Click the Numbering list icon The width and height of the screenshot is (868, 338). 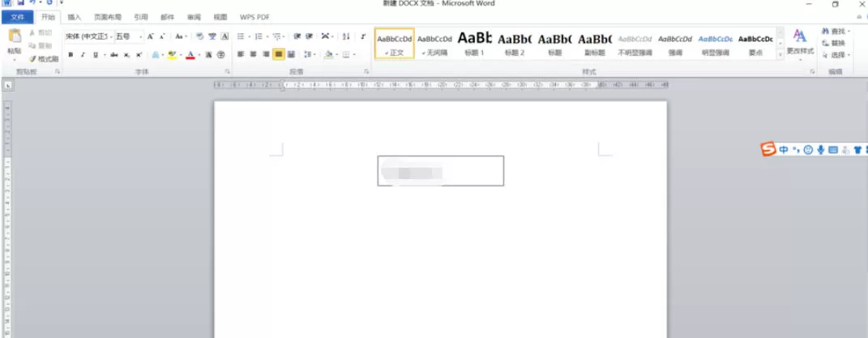click(x=259, y=36)
